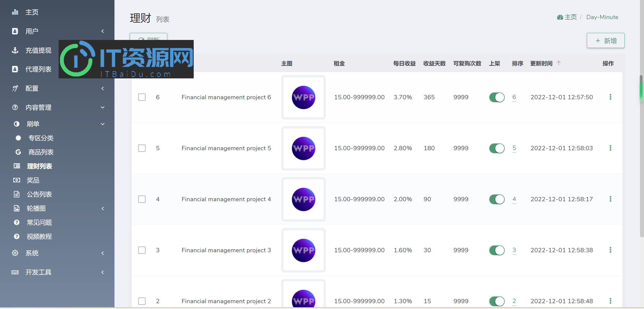Click WPP thumbnail of project 4
Screen dimensions: 644x309
pyautogui.click(x=303, y=199)
